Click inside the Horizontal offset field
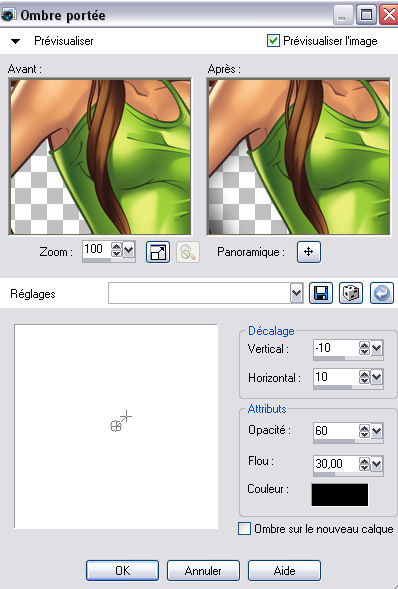This screenshot has width=398, height=589. tap(336, 377)
